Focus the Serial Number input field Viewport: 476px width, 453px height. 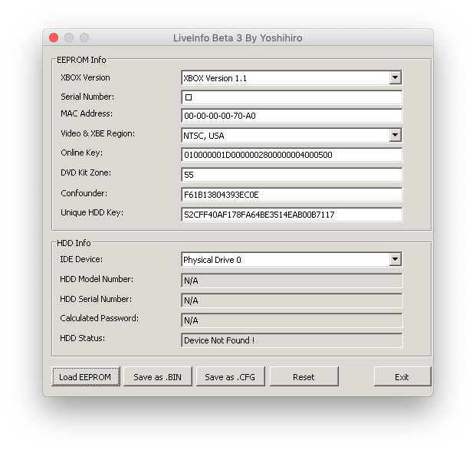coord(292,97)
